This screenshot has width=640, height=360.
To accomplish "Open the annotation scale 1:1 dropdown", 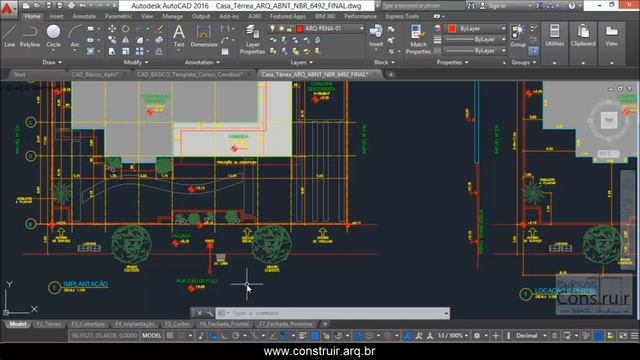I will [453, 336].
